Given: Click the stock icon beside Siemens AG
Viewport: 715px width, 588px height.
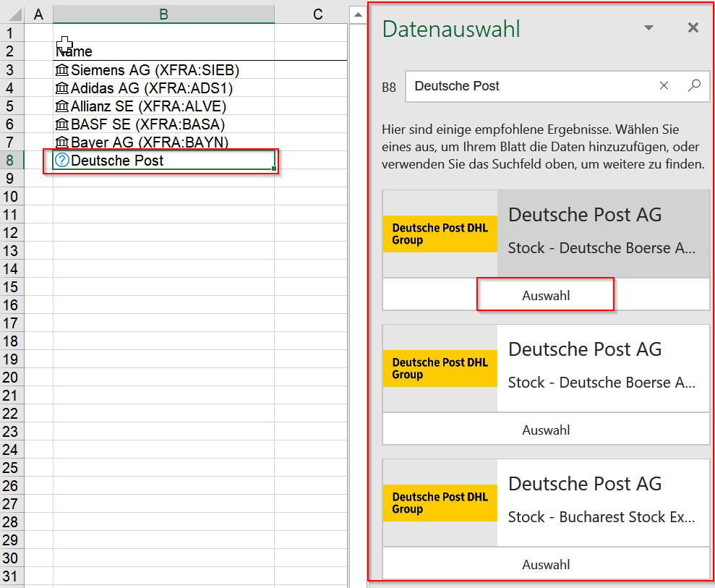Looking at the screenshot, I should 61,70.
